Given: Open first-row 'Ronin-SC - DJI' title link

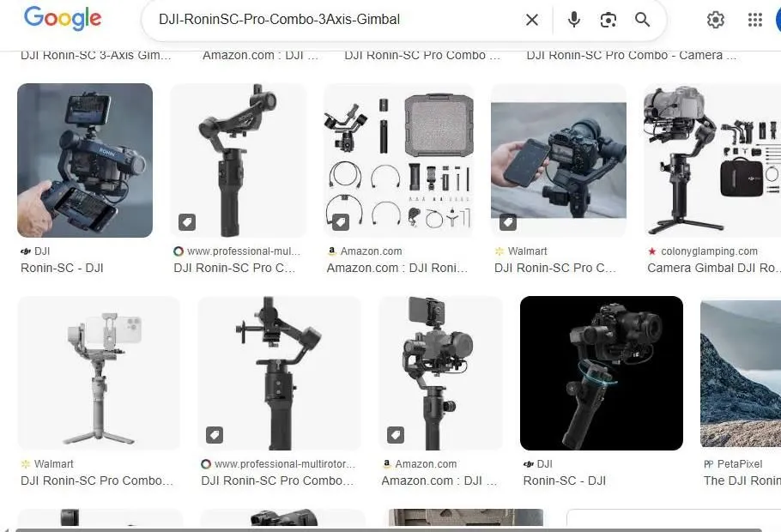Looking at the screenshot, I should tap(62, 268).
